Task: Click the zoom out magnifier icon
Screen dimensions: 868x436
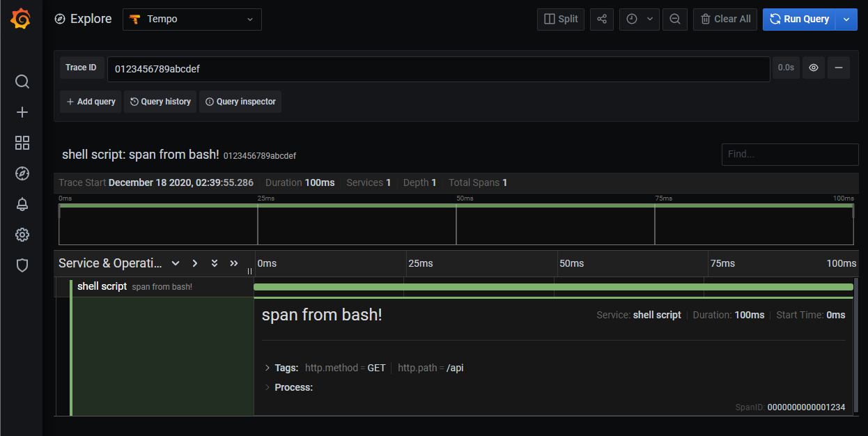Action: 675,20
